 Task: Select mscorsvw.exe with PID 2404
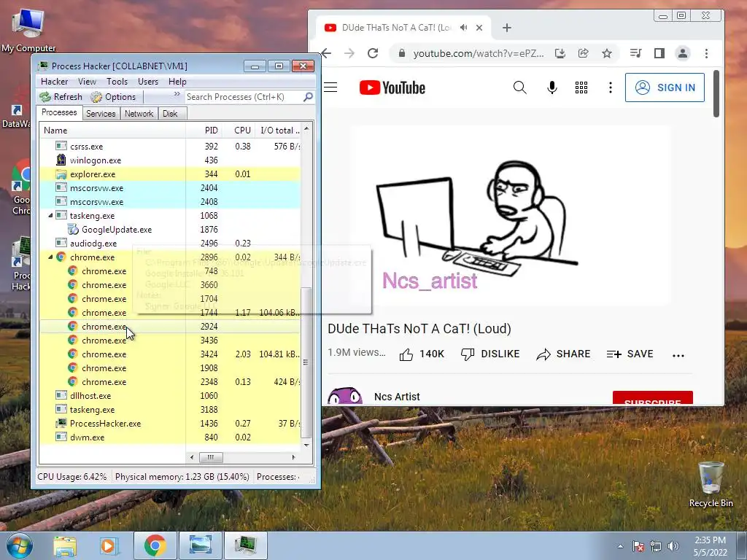tap(170, 187)
